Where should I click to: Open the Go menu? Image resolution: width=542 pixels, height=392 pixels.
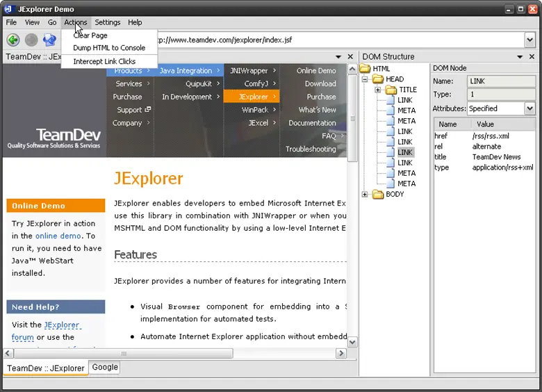pos(52,22)
